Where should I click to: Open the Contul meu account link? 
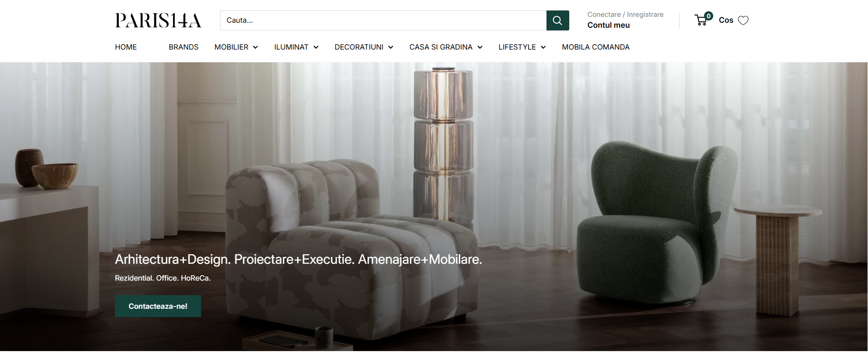[x=608, y=25]
